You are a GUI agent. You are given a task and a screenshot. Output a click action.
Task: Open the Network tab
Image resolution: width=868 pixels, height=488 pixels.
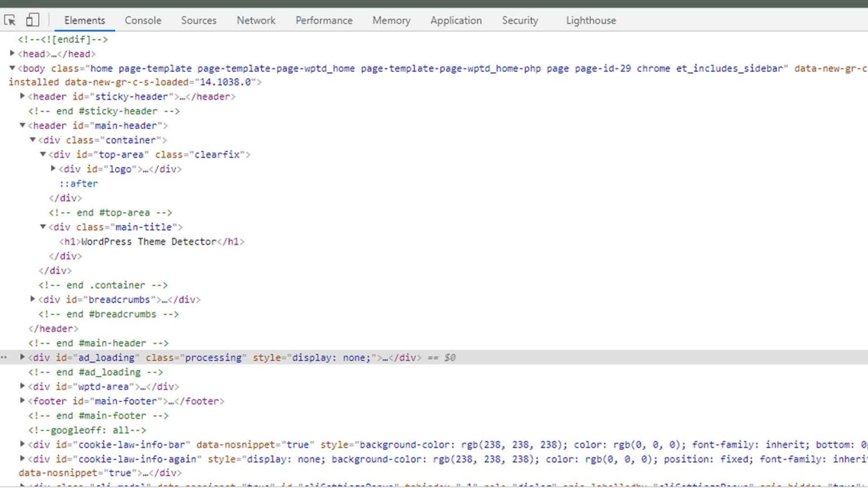[x=256, y=20]
